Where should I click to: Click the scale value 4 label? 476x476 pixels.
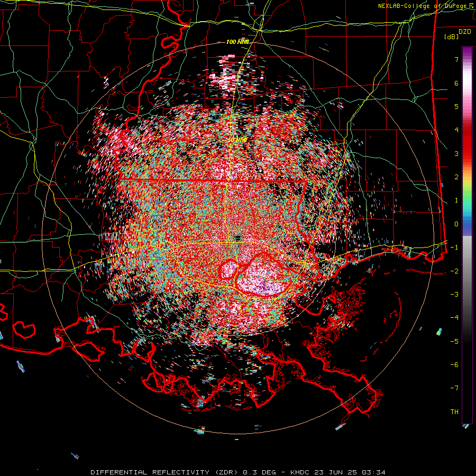pyautogui.click(x=456, y=130)
